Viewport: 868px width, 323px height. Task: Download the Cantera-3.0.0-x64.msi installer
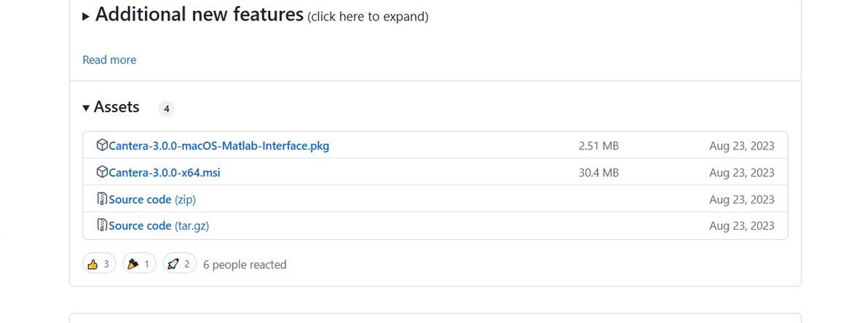tap(164, 173)
